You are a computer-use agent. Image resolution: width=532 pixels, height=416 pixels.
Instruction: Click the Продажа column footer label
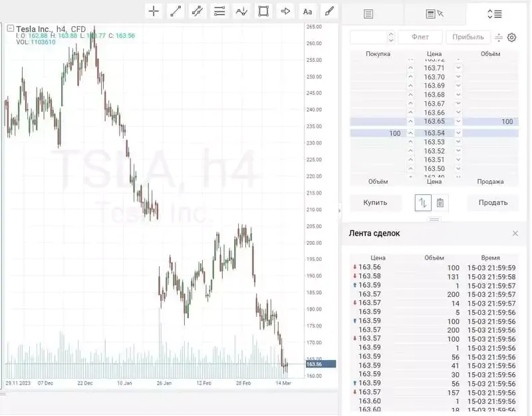[x=490, y=182]
